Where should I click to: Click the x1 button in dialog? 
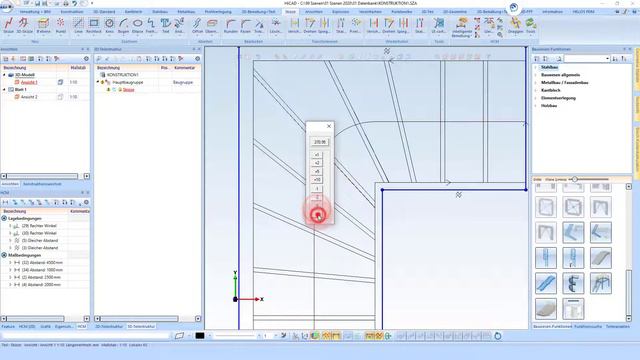pos(317,155)
